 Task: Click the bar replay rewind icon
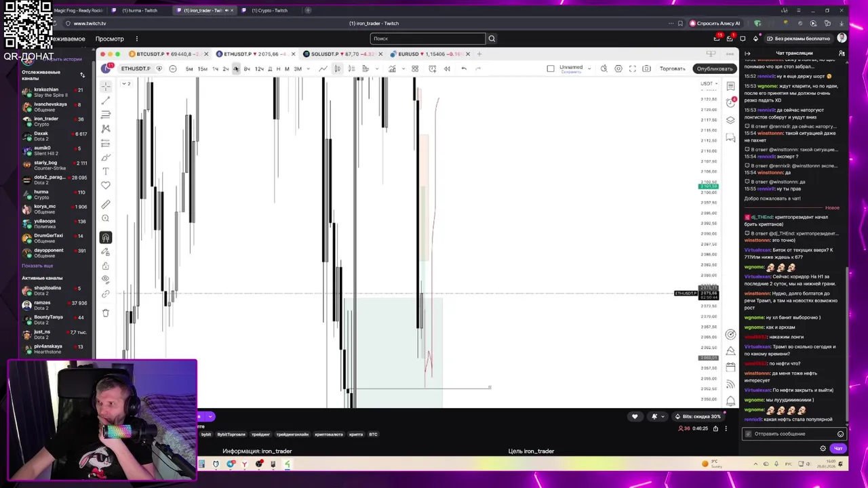[x=447, y=68]
